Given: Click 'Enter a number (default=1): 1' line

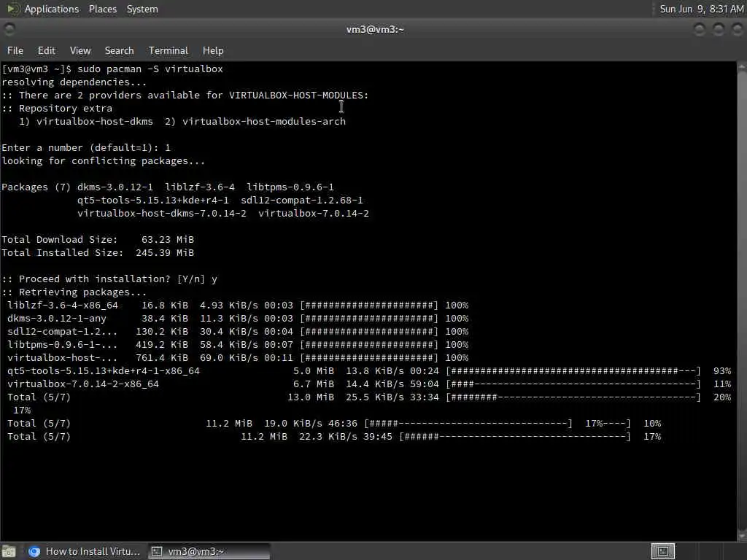Looking at the screenshot, I should [86, 147].
